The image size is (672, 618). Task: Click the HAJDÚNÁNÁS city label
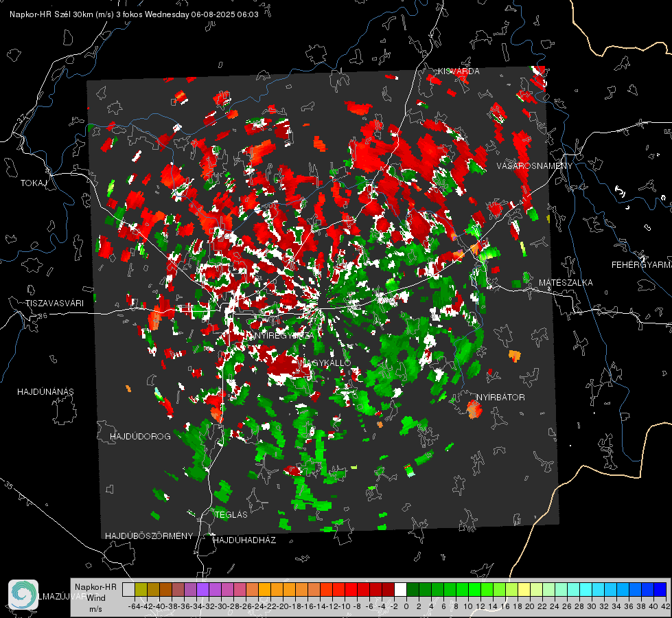coord(45,392)
